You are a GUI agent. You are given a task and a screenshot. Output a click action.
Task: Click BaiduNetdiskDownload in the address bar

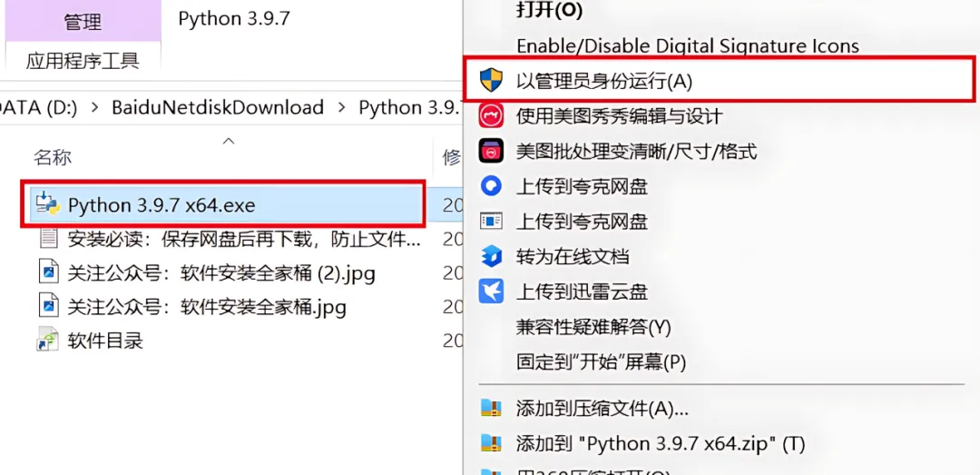pyautogui.click(x=218, y=108)
